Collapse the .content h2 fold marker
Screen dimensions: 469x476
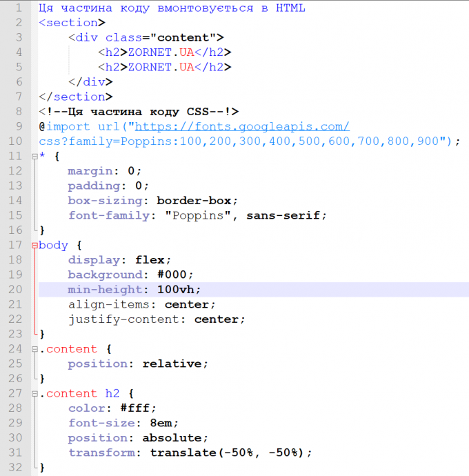(34, 394)
